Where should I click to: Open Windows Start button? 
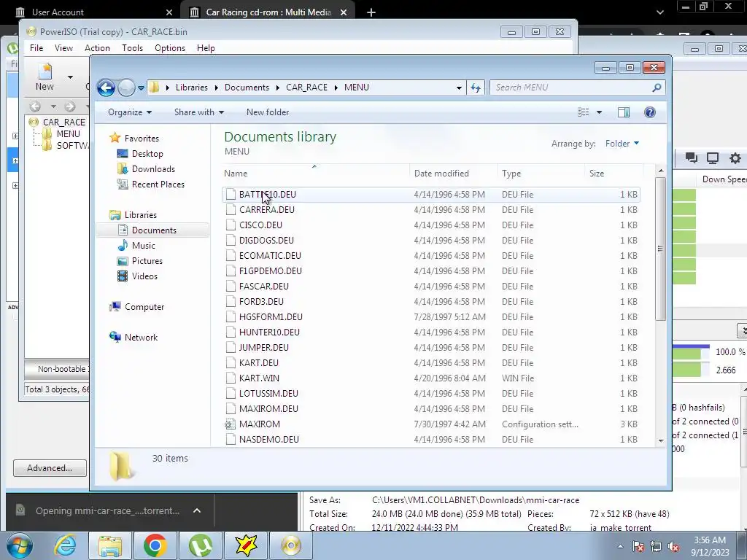(20, 545)
